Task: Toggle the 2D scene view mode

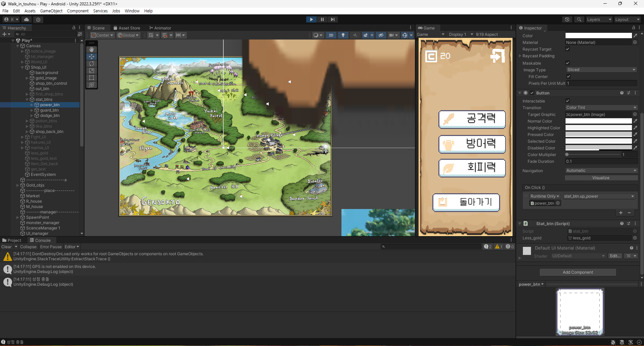Action: tap(331, 35)
